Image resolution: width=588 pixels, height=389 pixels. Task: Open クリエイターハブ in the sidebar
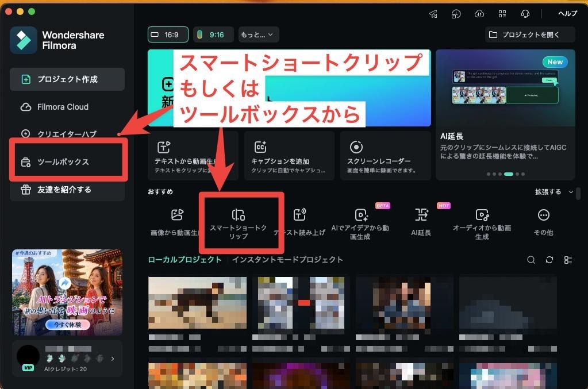pyautogui.click(x=67, y=134)
